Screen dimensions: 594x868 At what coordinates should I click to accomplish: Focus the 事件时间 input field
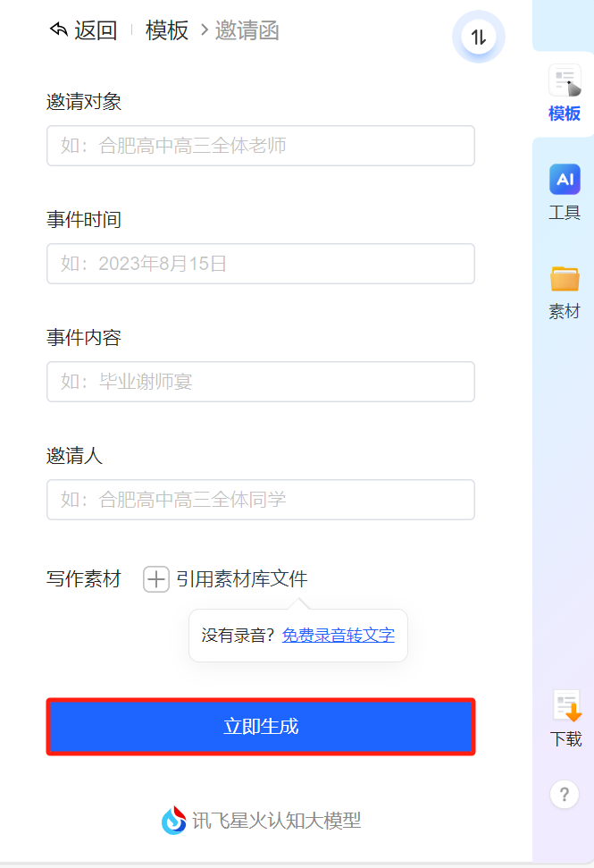[261, 264]
